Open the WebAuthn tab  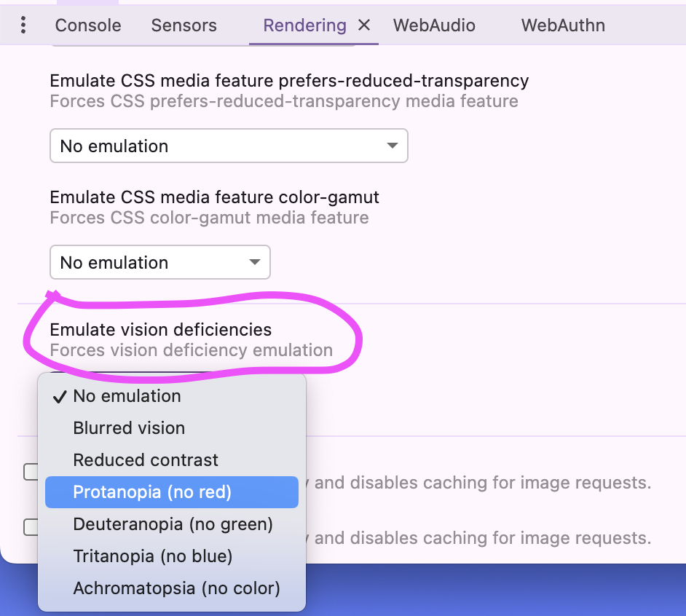coord(563,25)
